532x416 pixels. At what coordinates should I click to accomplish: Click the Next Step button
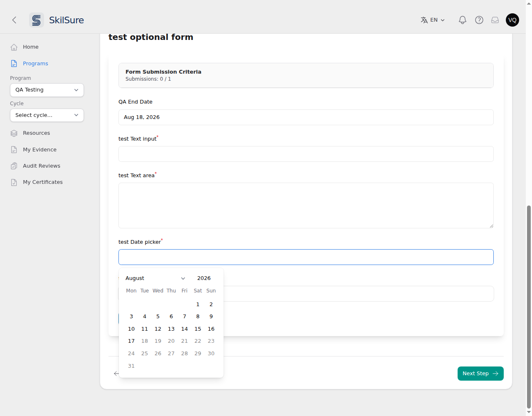click(x=480, y=374)
